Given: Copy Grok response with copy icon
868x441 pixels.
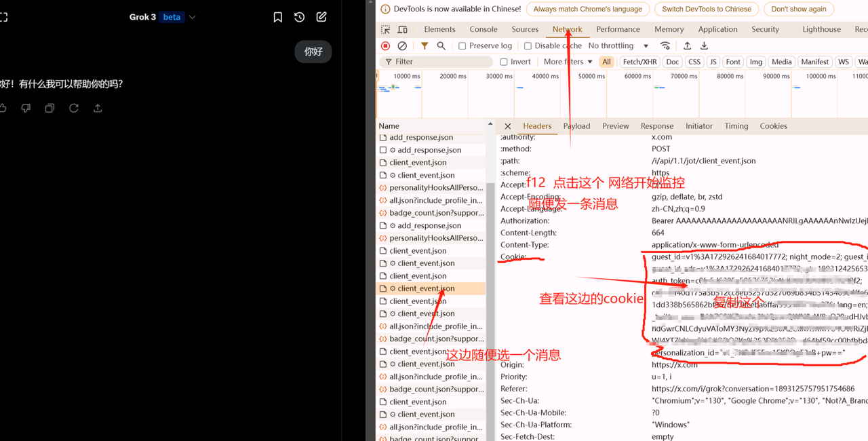Looking at the screenshot, I should pos(50,108).
